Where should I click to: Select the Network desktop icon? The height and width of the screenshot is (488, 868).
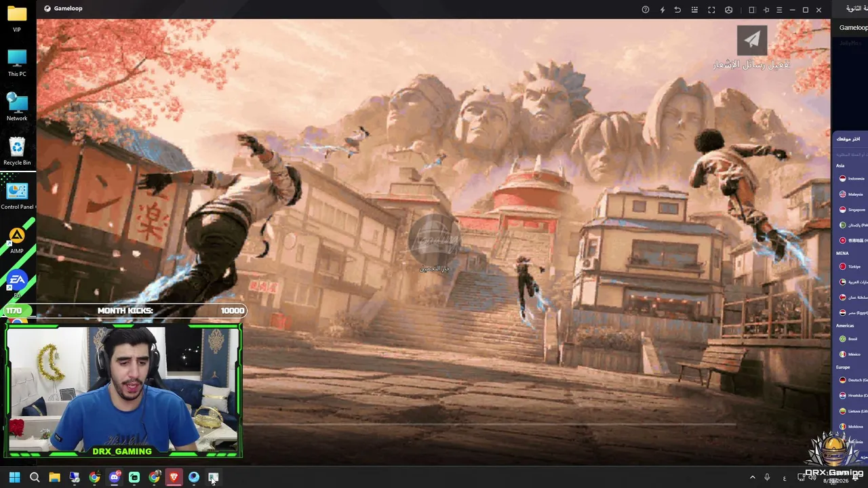click(17, 106)
